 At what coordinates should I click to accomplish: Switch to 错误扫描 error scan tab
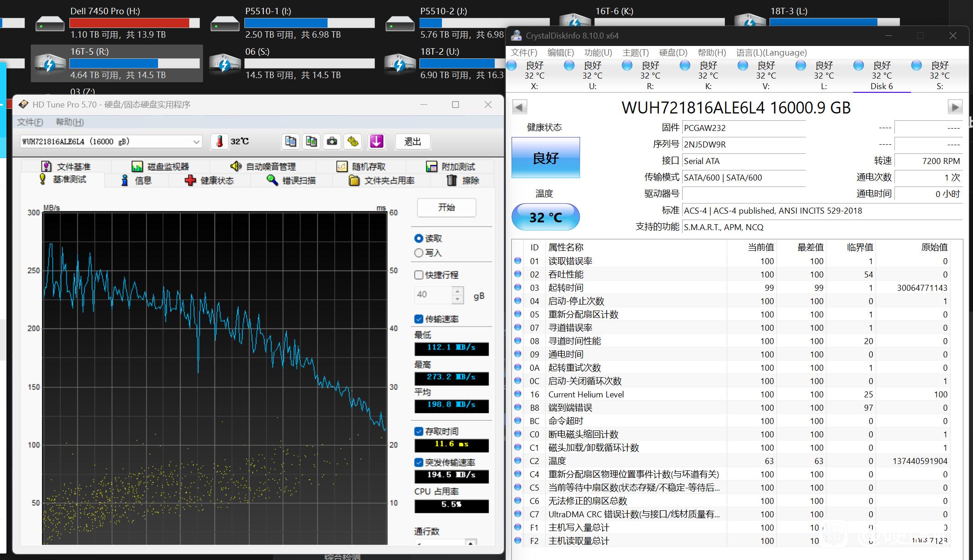coord(291,181)
